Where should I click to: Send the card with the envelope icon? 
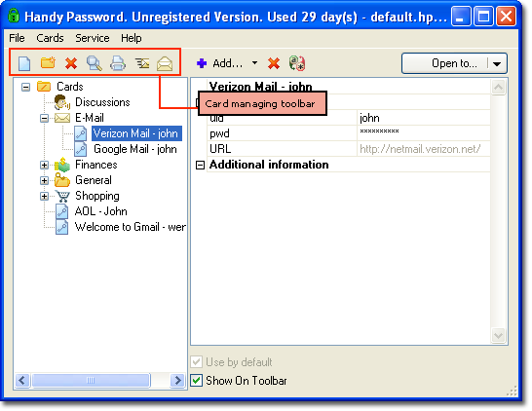(165, 63)
